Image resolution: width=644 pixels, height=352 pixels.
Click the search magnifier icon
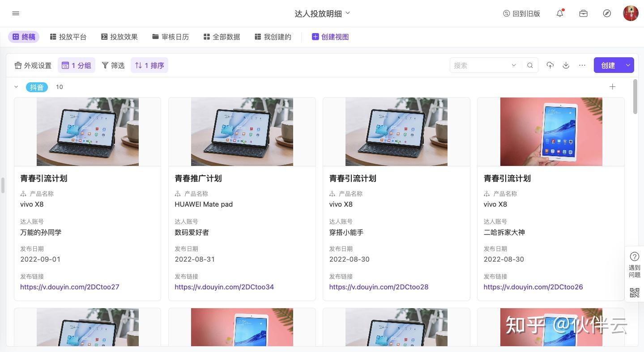pyautogui.click(x=530, y=65)
